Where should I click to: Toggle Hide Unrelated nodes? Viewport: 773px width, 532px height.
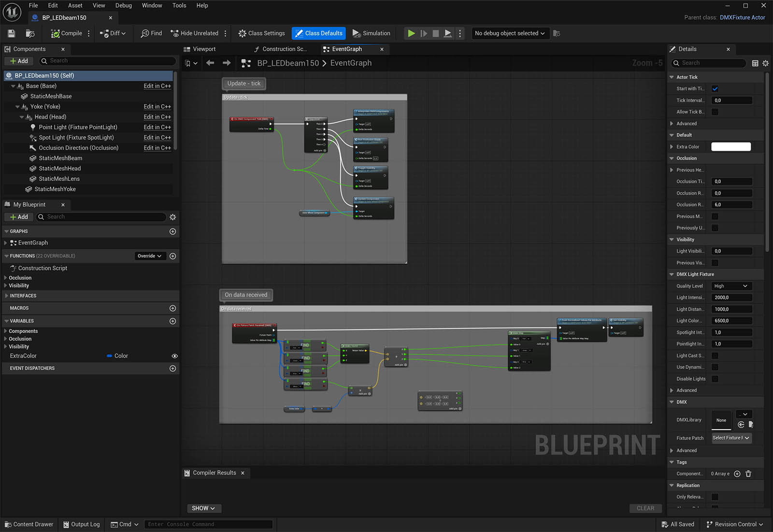(195, 33)
